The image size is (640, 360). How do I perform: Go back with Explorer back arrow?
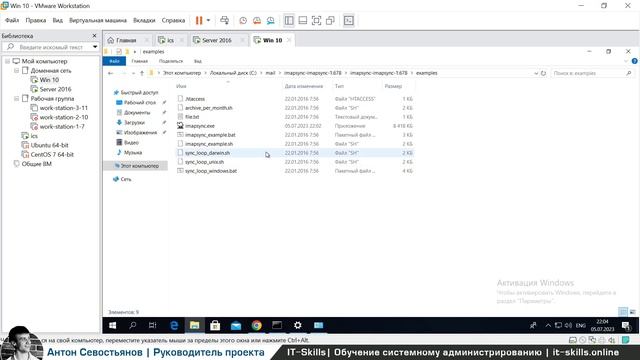[111, 73]
